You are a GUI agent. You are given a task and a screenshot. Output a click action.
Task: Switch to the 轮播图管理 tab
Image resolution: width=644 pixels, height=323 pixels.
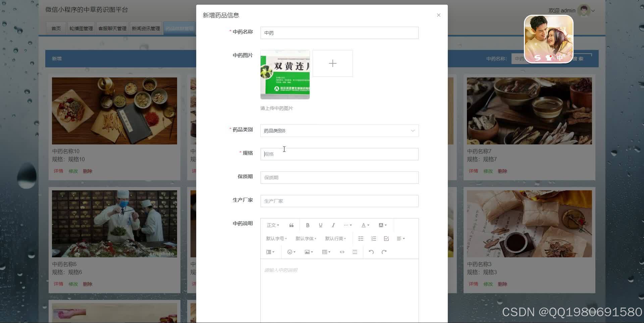[81, 28]
